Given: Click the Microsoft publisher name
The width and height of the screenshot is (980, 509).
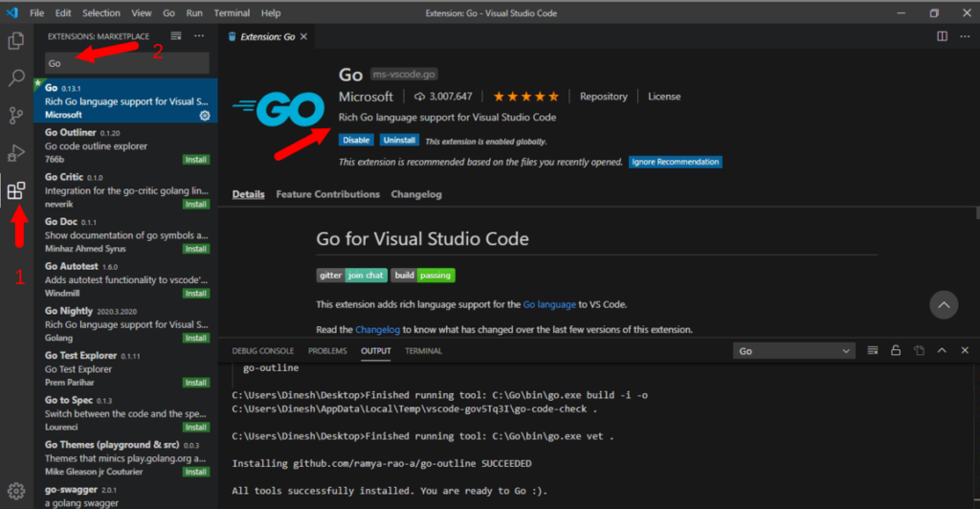Looking at the screenshot, I should click(366, 97).
